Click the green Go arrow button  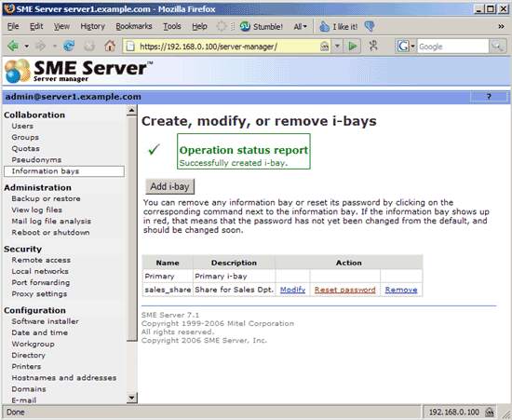point(352,46)
